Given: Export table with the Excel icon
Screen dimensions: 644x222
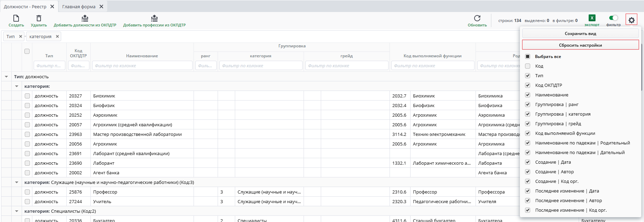Looking at the screenshot, I should click(x=592, y=18).
